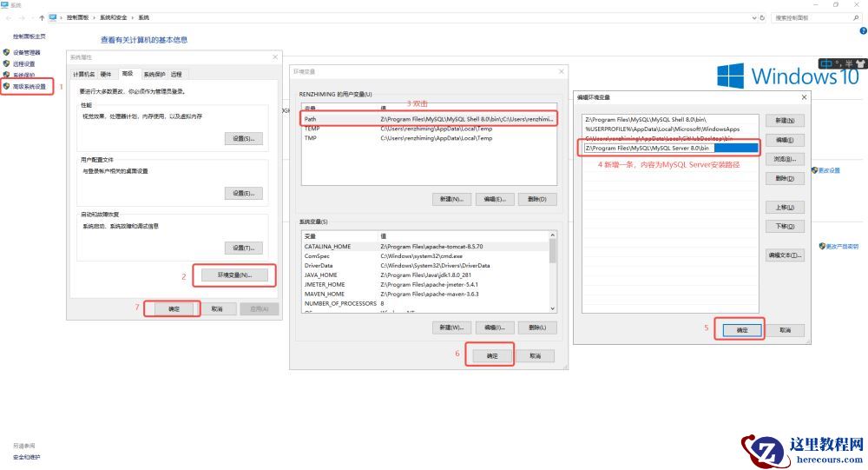Select ComSpec system variable row

425,256
